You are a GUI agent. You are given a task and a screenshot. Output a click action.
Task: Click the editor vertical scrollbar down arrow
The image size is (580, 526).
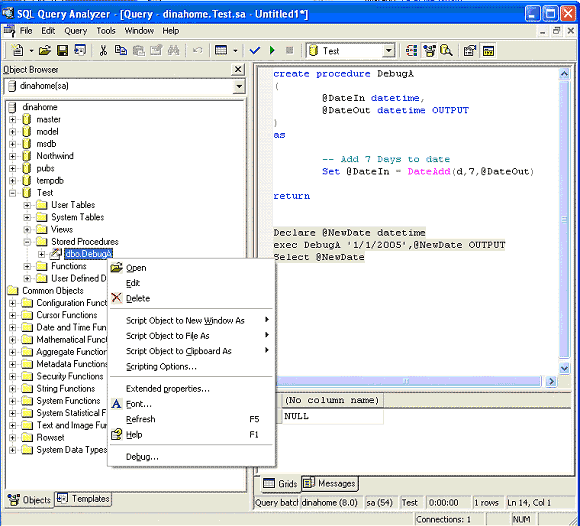564,368
